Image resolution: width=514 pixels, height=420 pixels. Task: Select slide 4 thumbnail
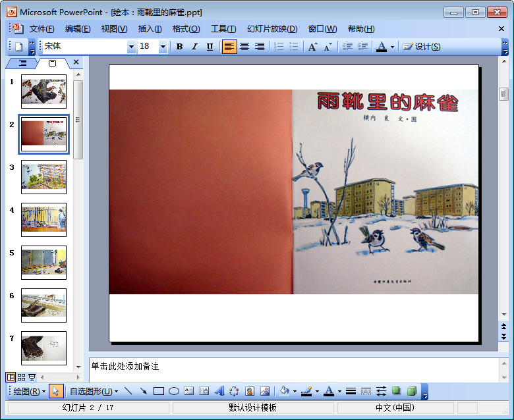tap(43, 220)
